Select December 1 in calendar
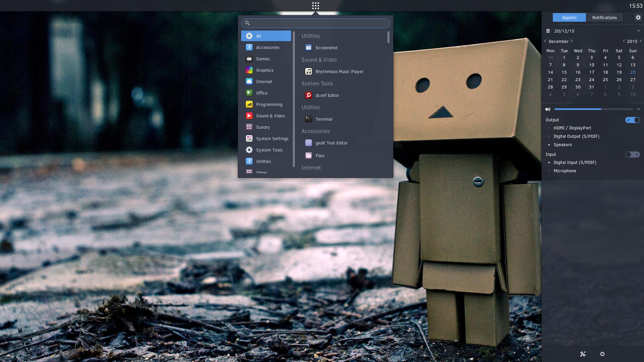644x362 pixels. coord(564,58)
